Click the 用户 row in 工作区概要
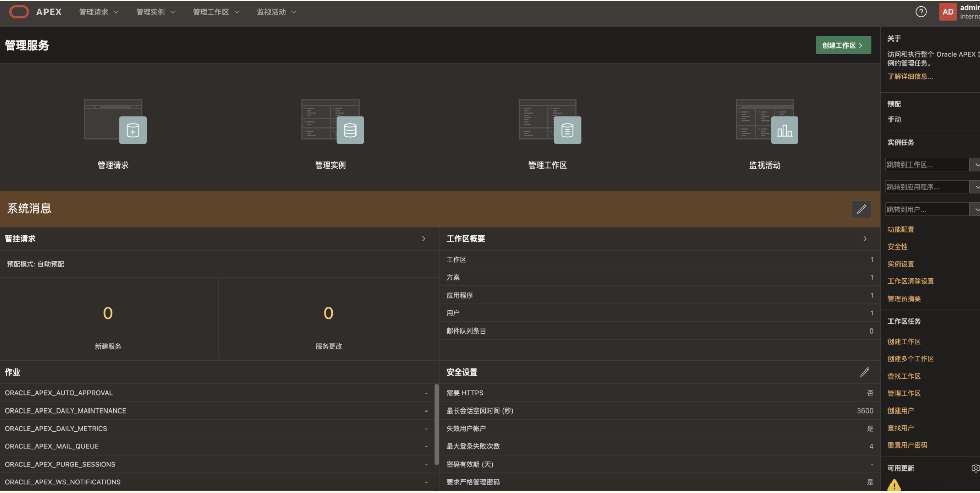This screenshot has width=980, height=493. 659,313
